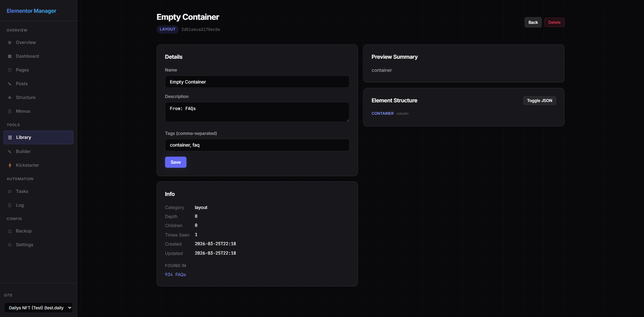Open the Library menu item
This screenshot has width=644, height=317.
[38, 138]
